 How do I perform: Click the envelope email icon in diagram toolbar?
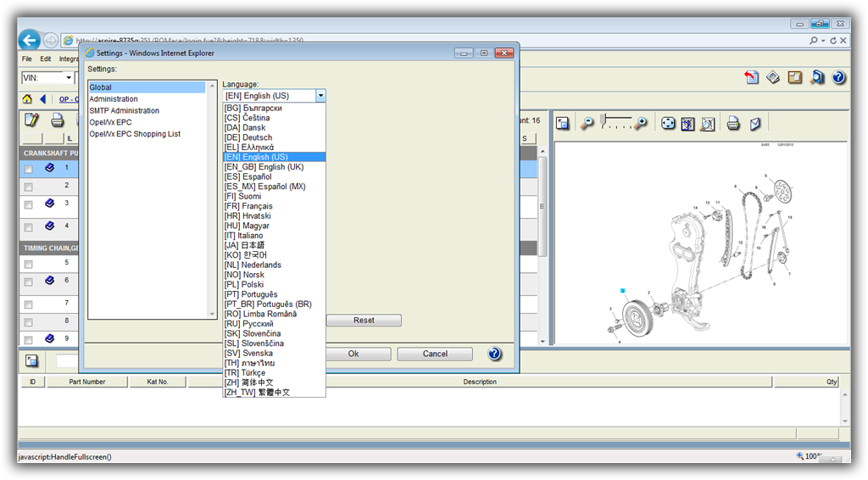(x=754, y=124)
